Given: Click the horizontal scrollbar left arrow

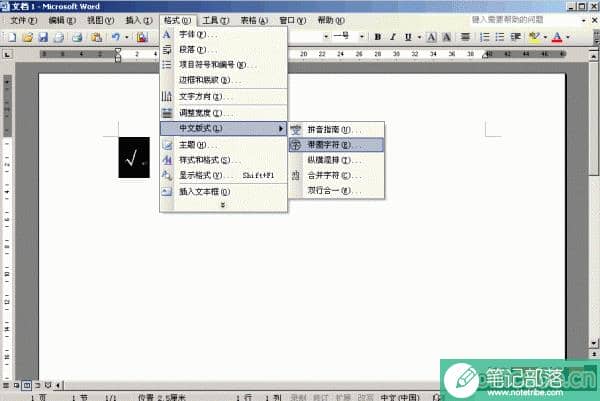Looking at the screenshot, I should (58, 385).
